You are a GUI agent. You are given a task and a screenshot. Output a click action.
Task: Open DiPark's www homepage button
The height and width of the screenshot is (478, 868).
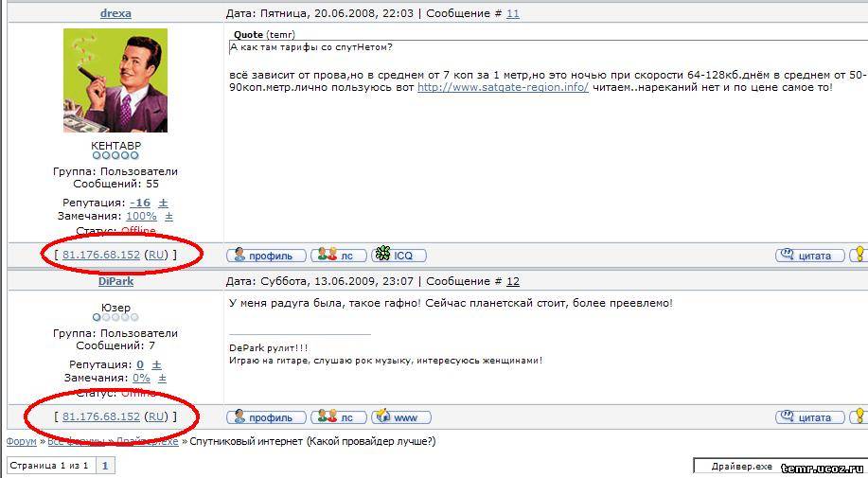coord(400,417)
